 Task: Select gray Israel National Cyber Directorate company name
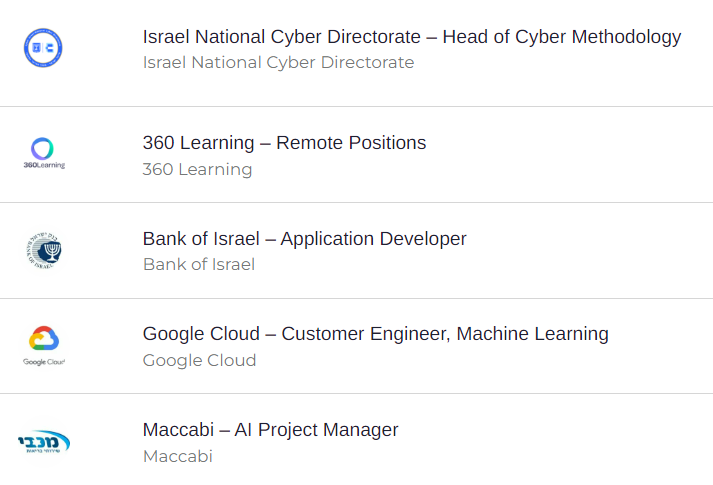(x=278, y=62)
